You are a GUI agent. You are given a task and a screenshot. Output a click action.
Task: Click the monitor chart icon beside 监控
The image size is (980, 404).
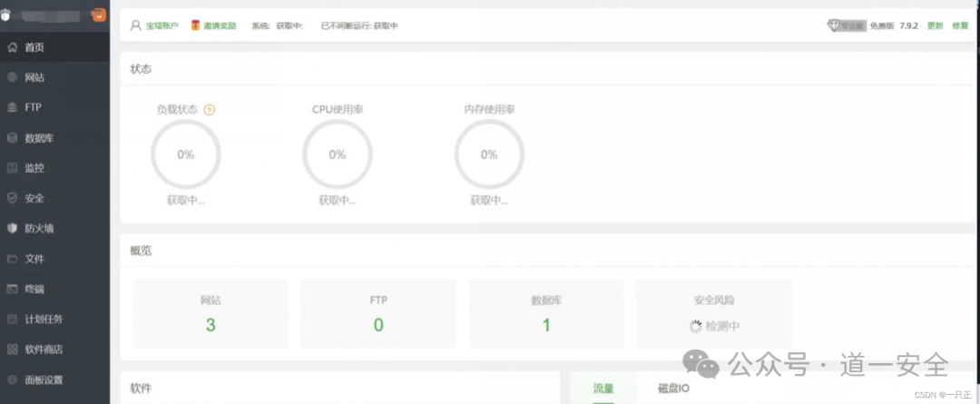pos(13,168)
